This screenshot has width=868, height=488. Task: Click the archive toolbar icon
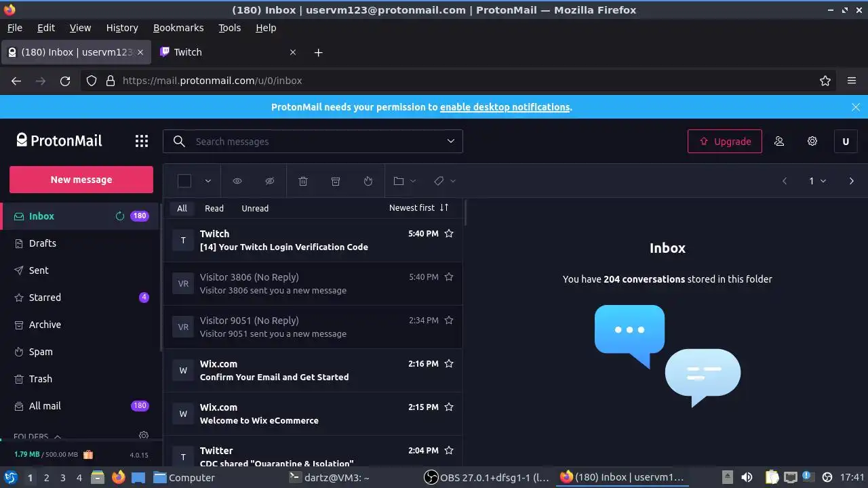point(335,181)
